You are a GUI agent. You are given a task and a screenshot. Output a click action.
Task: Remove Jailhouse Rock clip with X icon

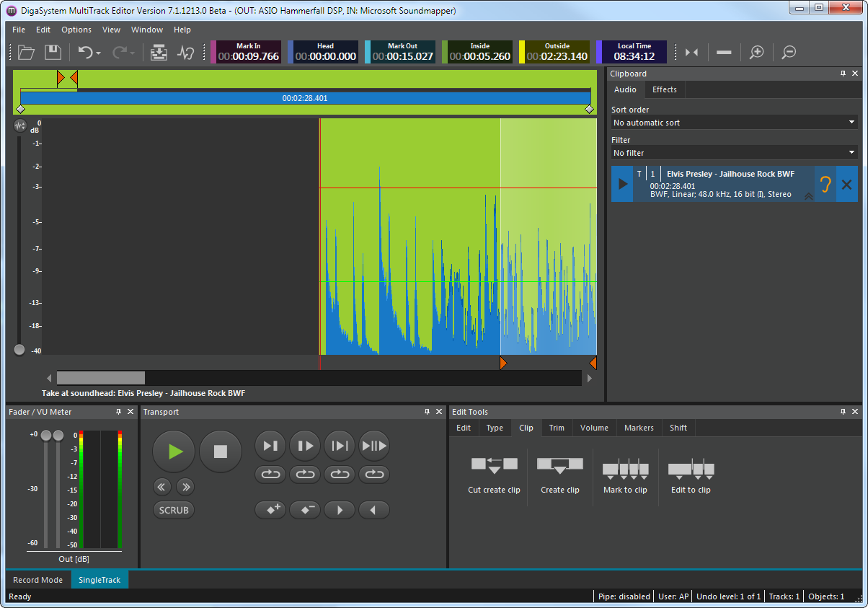[x=847, y=185]
